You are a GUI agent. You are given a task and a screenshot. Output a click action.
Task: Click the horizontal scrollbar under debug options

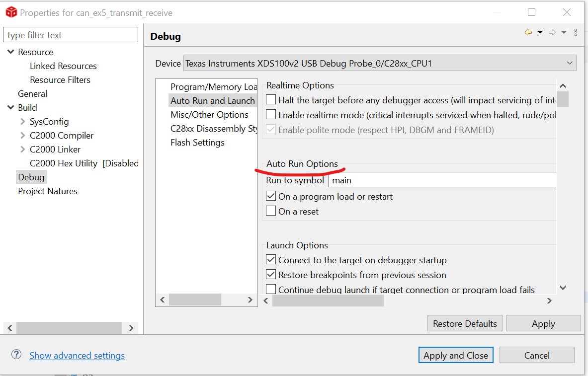328,301
